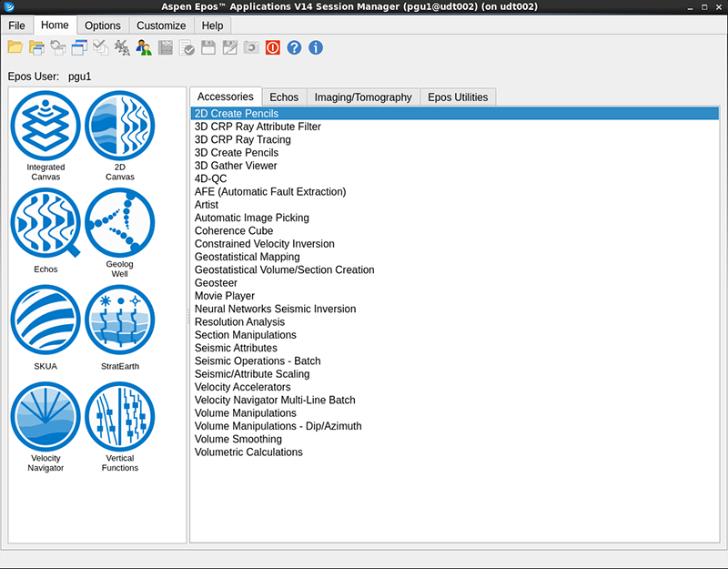This screenshot has width=728, height=569.
Task: Launch the Integrated Canvas application
Action: pos(45,127)
